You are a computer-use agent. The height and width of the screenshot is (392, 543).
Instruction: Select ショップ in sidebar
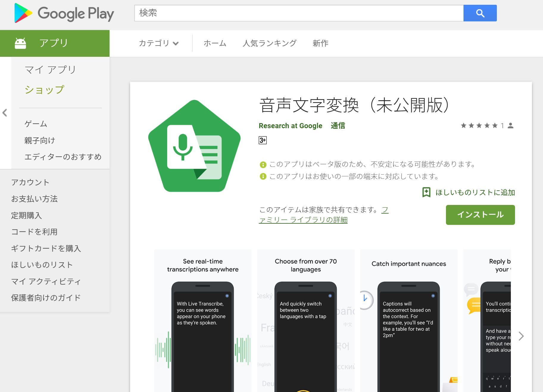[x=45, y=90]
